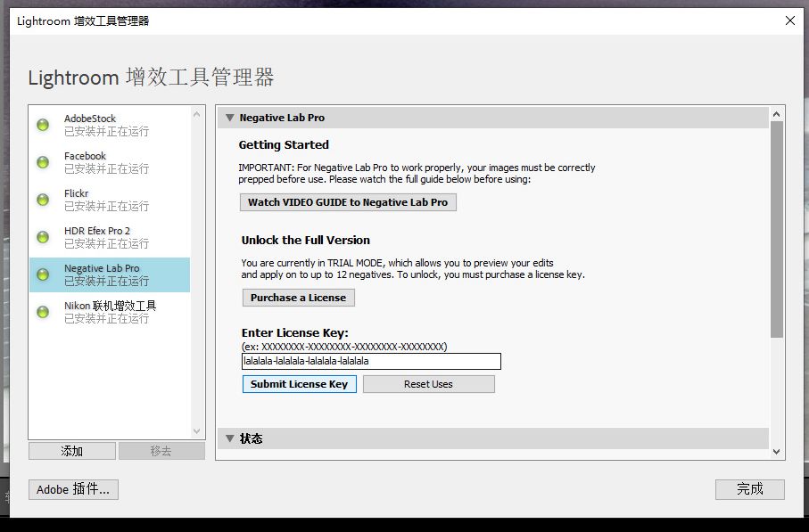Click the green status light beside Facebook
This screenshot has width=809, height=532.
pos(43,162)
